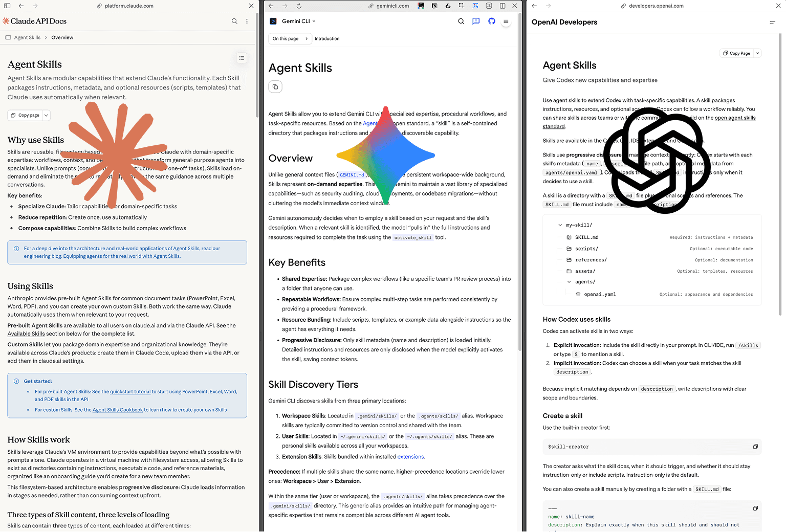Toggle the browser sidebar in the Claude window
The height and width of the screenshot is (532, 786).
coord(7,6)
